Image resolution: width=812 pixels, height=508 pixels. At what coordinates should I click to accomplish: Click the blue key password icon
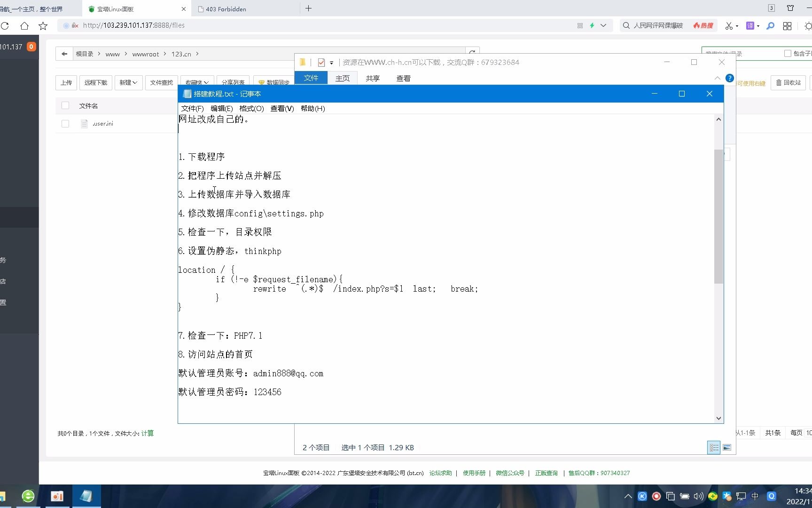pyautogui.click(x=770, y=26)
